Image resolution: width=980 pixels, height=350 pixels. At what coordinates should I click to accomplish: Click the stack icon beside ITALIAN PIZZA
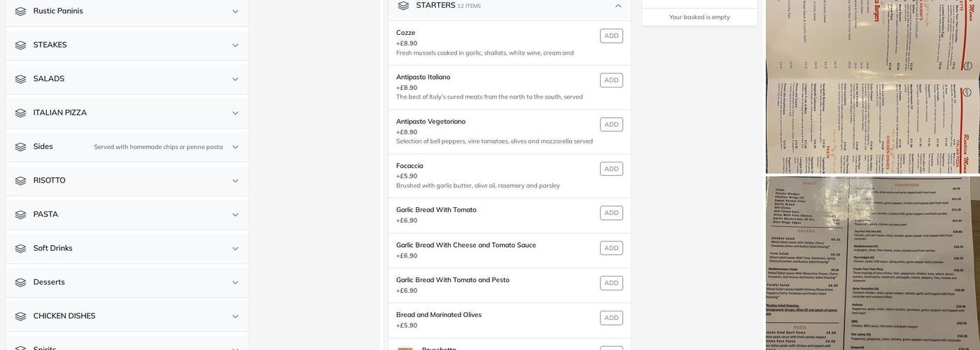coord(20,113)
